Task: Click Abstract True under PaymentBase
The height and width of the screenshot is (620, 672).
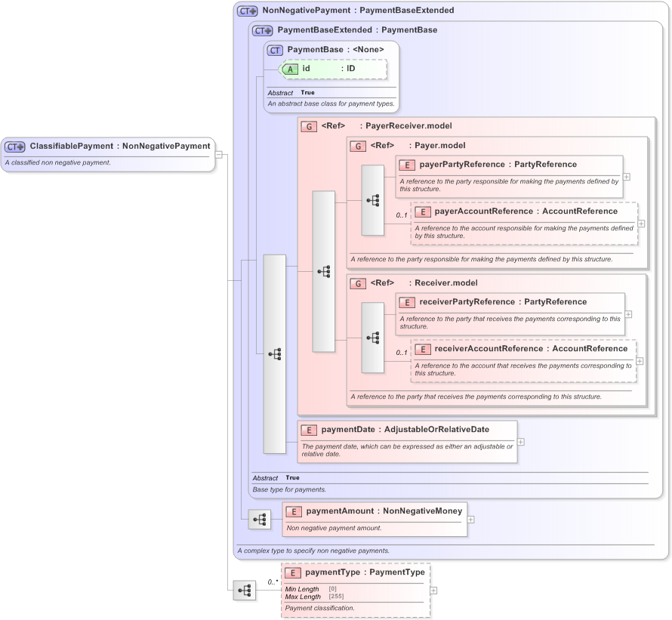Action: tap(291, 93)
